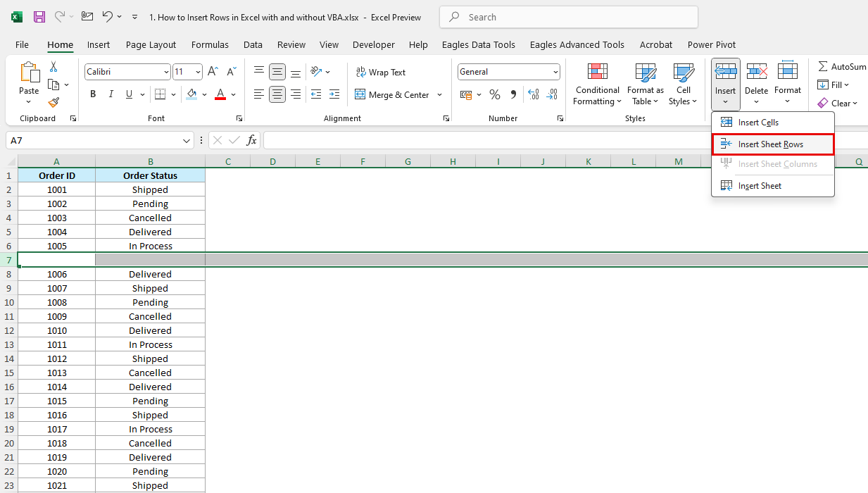The image size is (868, 493).
Task: Click the Accounting Number Format icon
Action: tap(465, 94)
